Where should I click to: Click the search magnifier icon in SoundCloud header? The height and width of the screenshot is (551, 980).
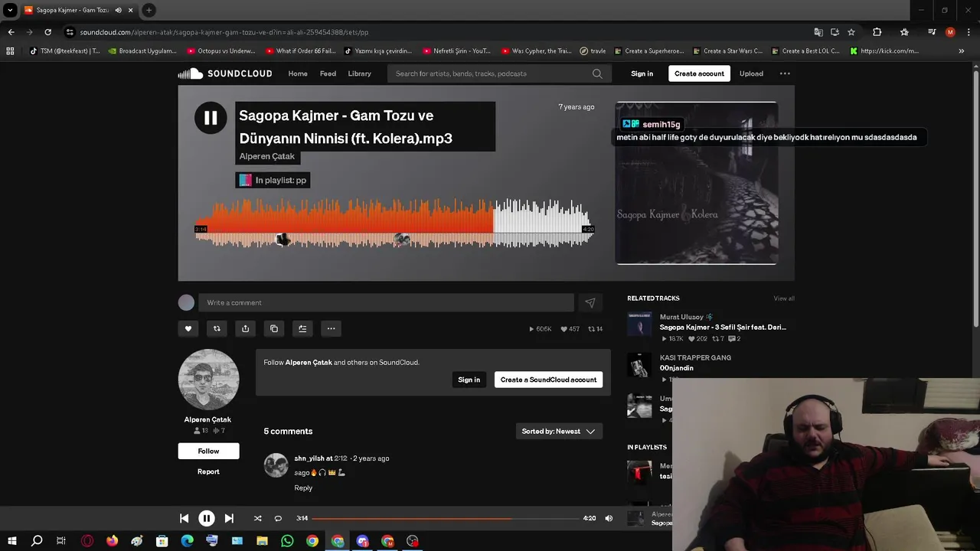(597, 73)
